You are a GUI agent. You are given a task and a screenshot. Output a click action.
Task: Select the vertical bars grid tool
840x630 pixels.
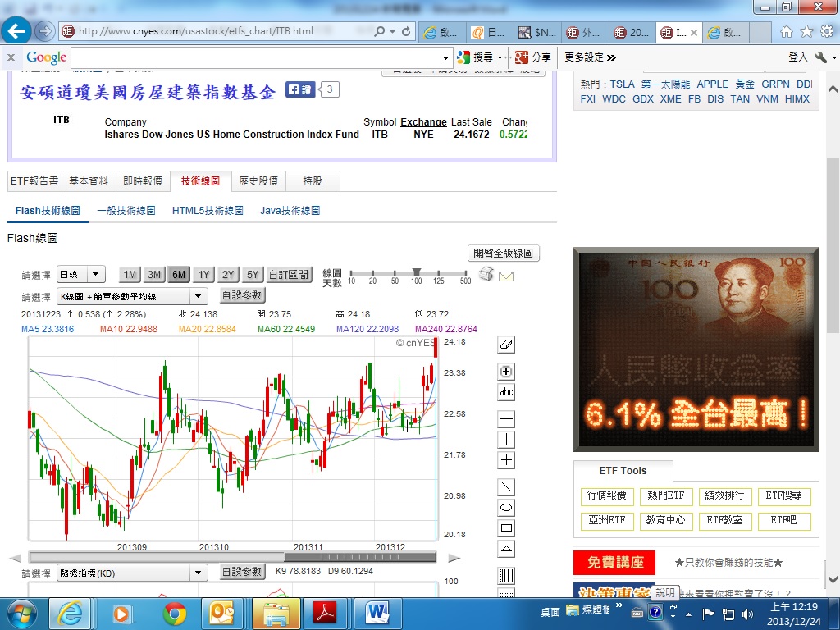click(x=506, y=576)
